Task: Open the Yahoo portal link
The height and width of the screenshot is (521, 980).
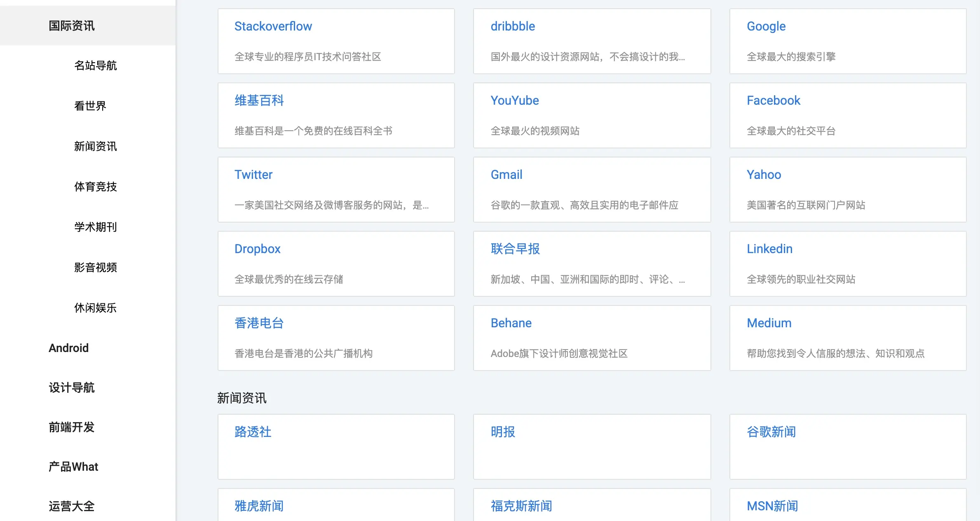Action: 764,175
